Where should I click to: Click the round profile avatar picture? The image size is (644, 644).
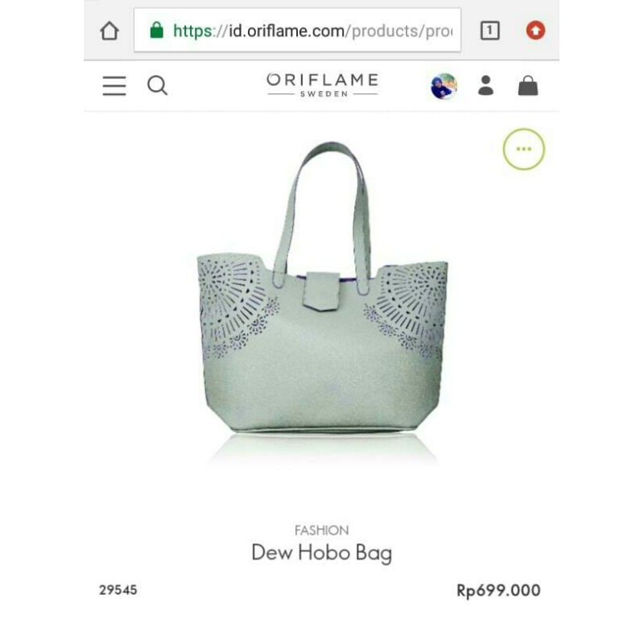(444, 86)
